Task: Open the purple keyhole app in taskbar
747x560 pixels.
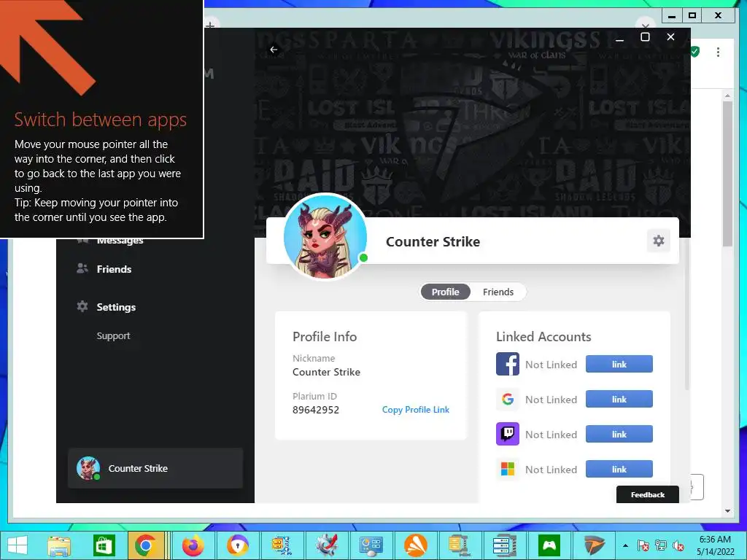Action: point(237,545)
